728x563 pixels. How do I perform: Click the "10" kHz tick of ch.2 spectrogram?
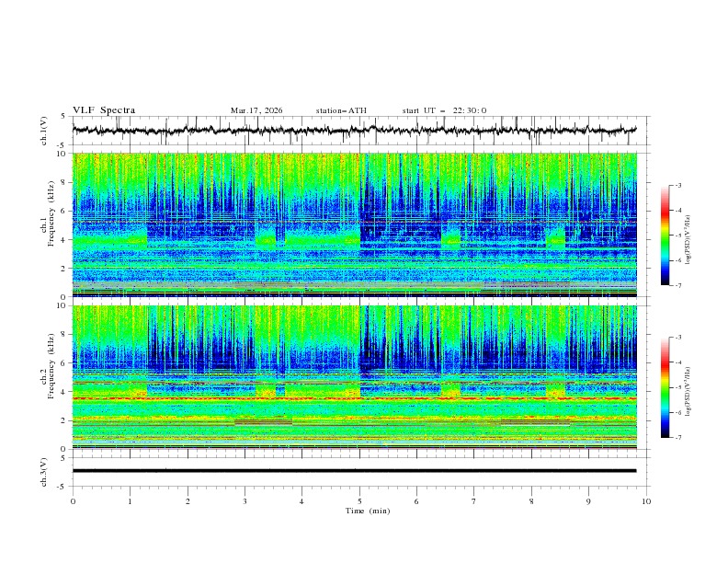(x=63, y=305)
